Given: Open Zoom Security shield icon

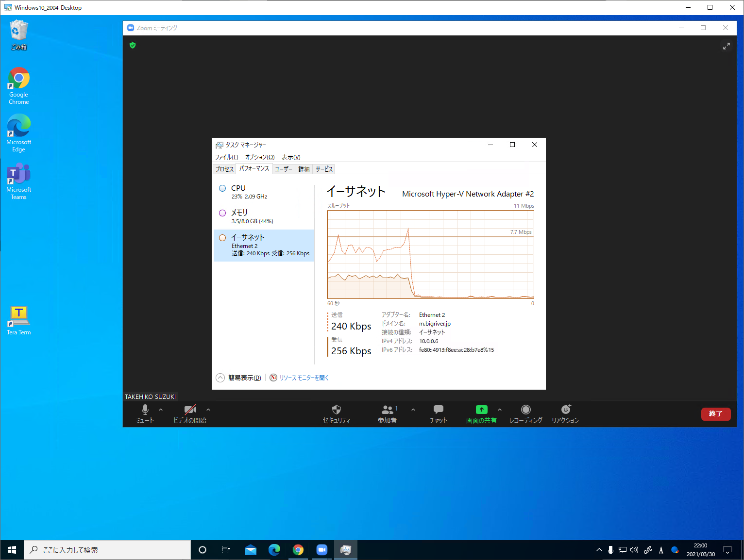Looking at the screenshot, I should [x=336, y=410].
